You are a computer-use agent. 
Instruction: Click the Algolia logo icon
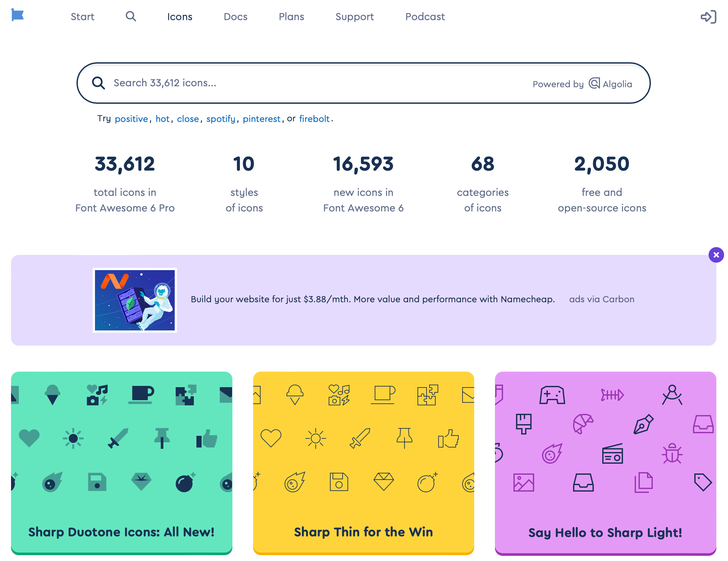(594, 83)
